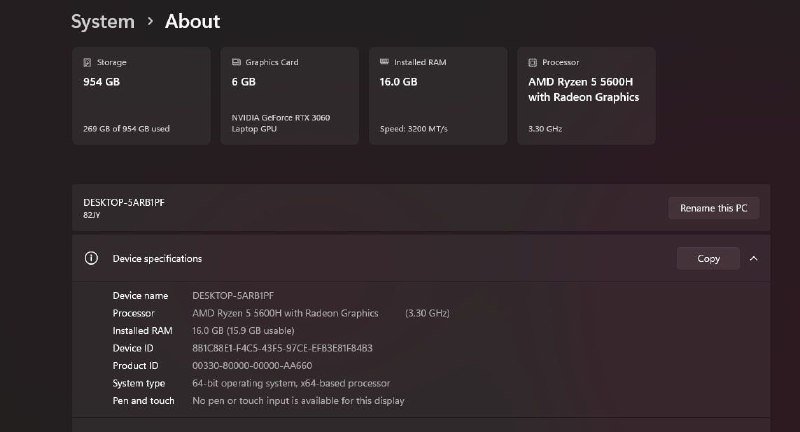Select the Product ID 00330-80000-00000-AA660
Viewport: 800px width, 432px height.
(252, 366)
